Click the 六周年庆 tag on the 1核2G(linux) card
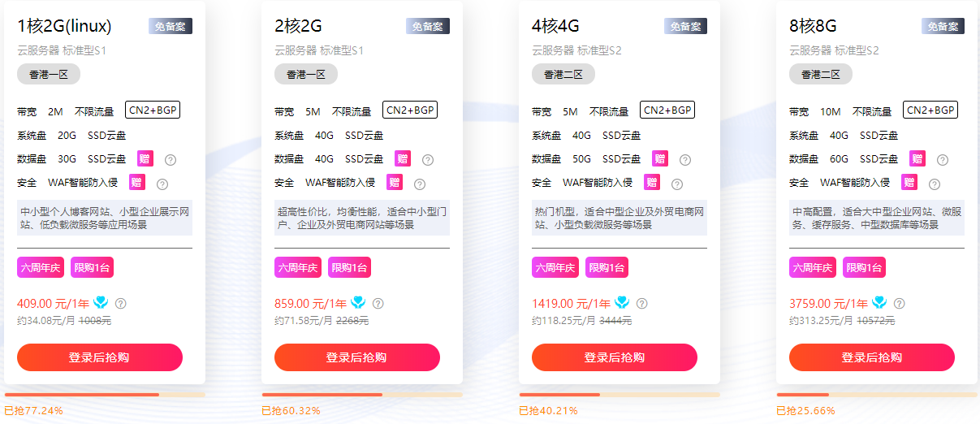The image size is (980, 424). 40,267
